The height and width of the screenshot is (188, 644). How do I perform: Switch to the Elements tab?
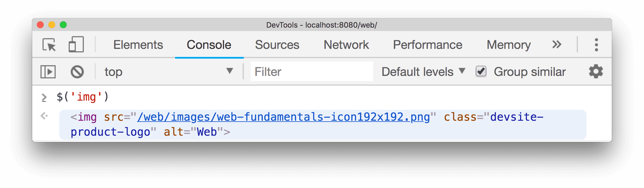(x=138, y=45)
